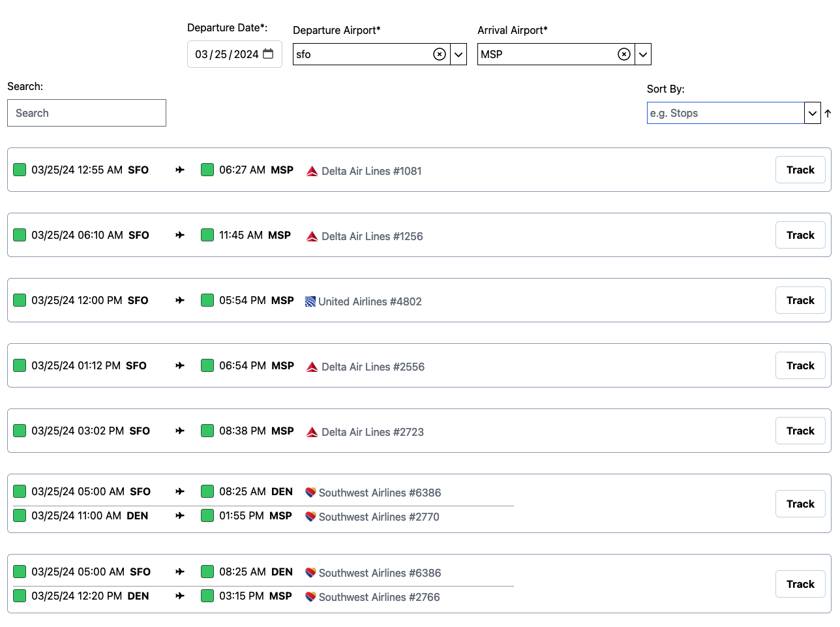This screenshot has width=840, height=627.
Task: Click green departure status square for 06:10 AM flight
Action: pos(20,235)
